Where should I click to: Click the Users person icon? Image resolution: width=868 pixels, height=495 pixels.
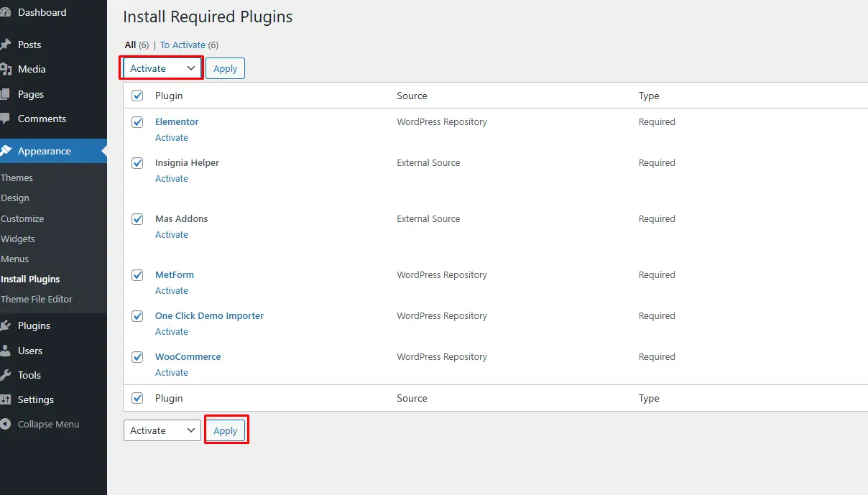5,351
